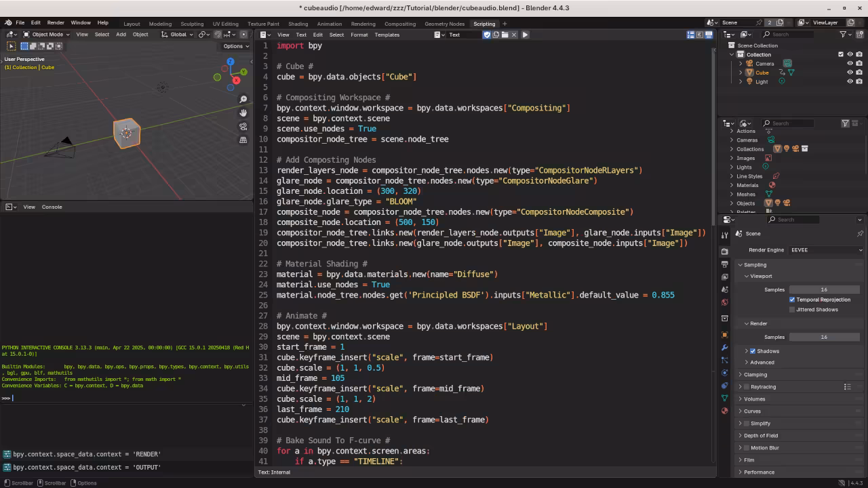Click the Z axis on navigation gizmo
Image resolution: width=868 pixels, height=488 pixels.
pos(231,62)
